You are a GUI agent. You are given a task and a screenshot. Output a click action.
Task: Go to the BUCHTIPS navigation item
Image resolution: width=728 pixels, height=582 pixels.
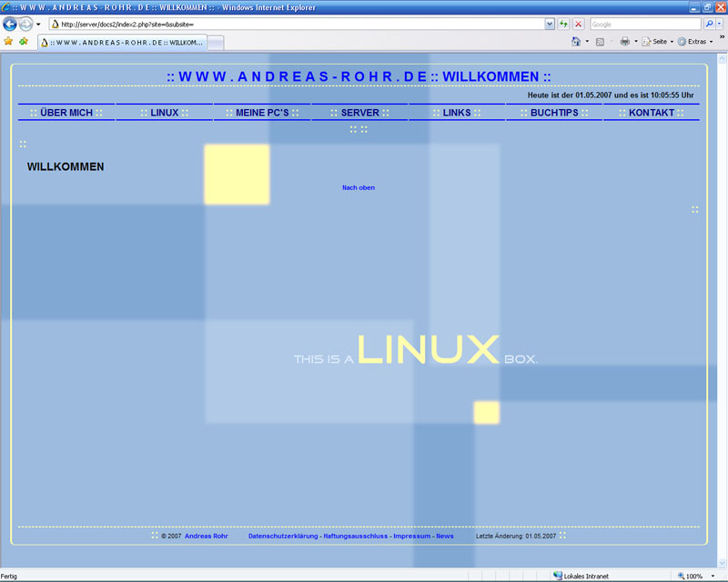(554, 113)
